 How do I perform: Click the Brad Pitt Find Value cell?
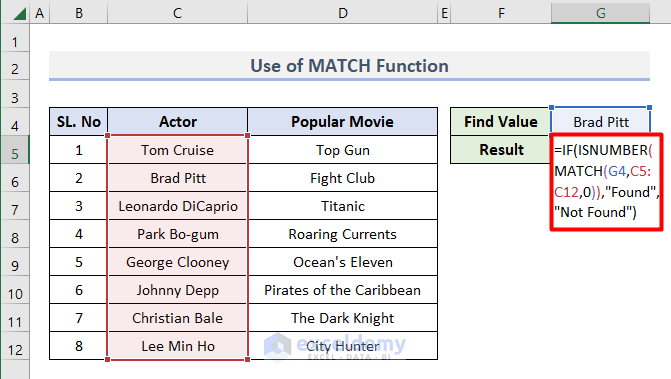[x=601, y=122]
